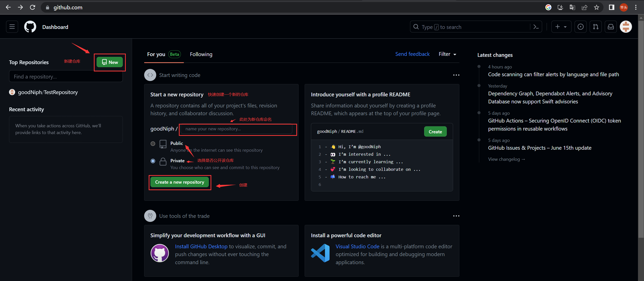
Task: Open goodNiph/TestRepository repository
Action: pyautogui.click(x=48, y=92)
